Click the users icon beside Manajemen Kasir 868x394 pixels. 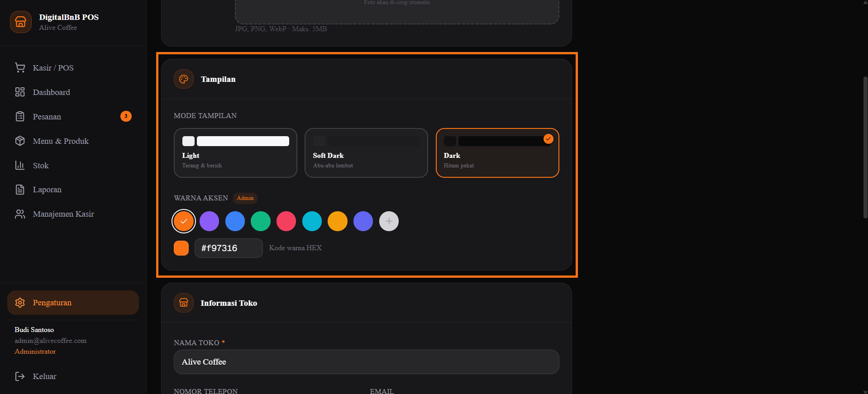click(x=20, y=214)
